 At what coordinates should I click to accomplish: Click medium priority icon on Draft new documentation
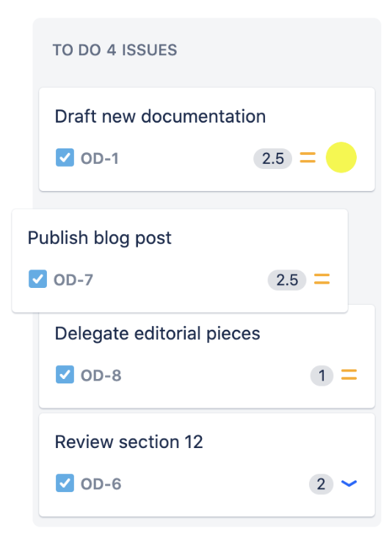point(308,157)
